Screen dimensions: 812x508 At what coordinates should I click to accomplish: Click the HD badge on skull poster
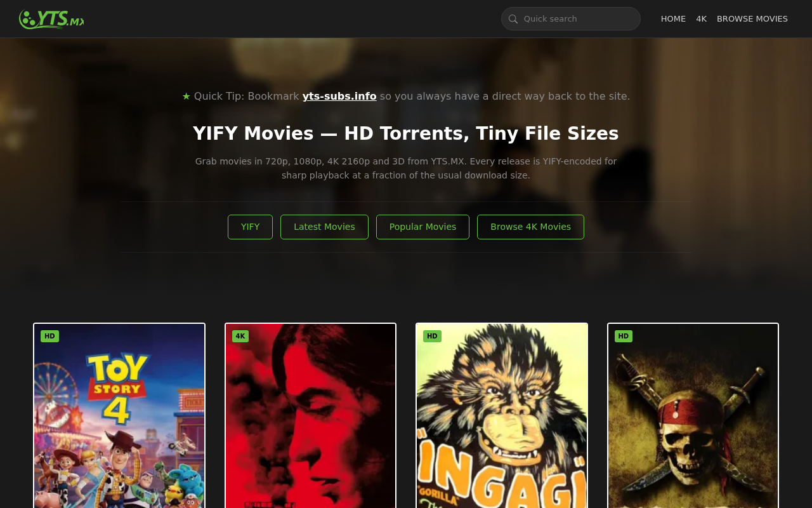click(x=624, y=336)
